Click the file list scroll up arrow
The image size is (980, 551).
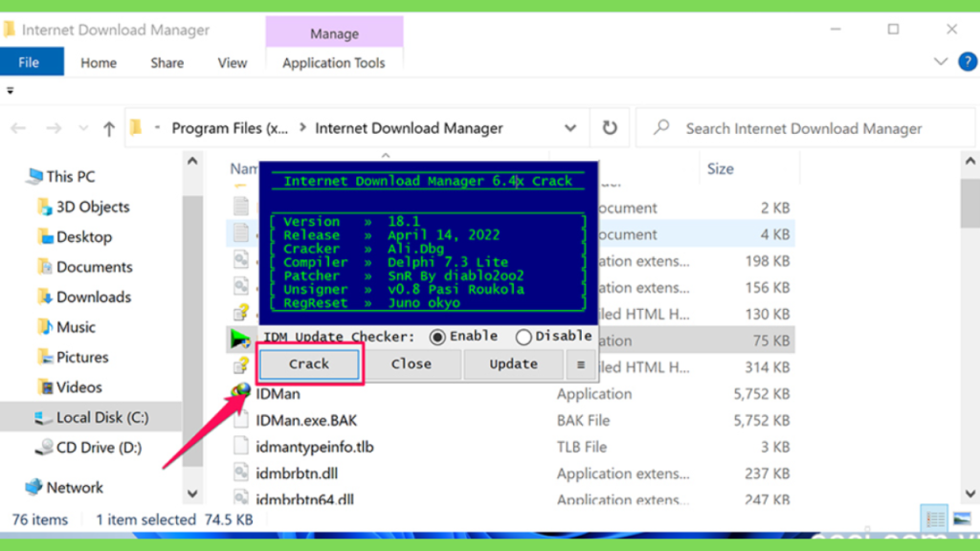[970, 161]
